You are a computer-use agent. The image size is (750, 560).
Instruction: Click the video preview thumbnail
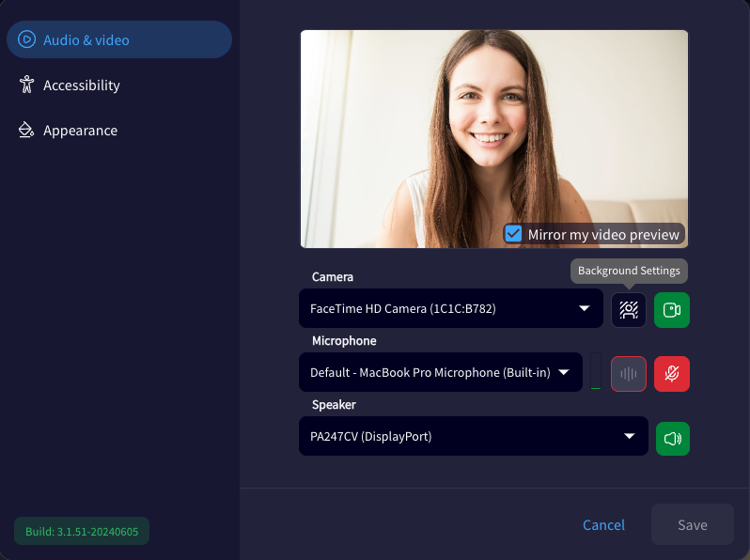click(494, 139)
